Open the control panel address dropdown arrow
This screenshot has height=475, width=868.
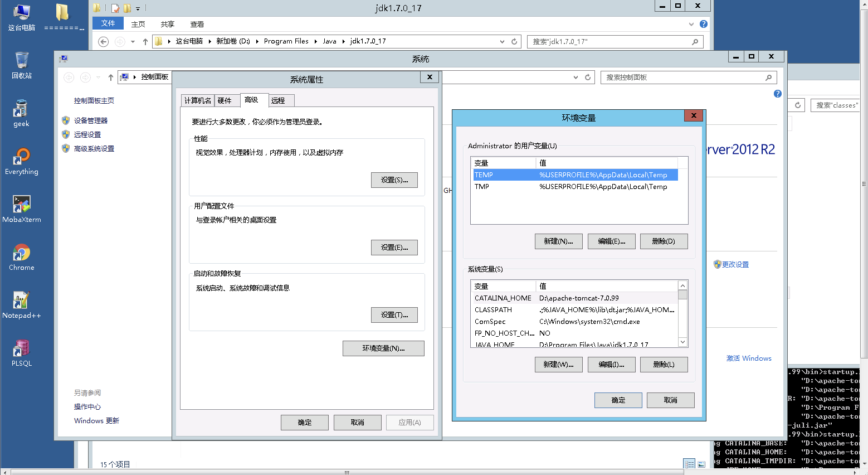576,77
